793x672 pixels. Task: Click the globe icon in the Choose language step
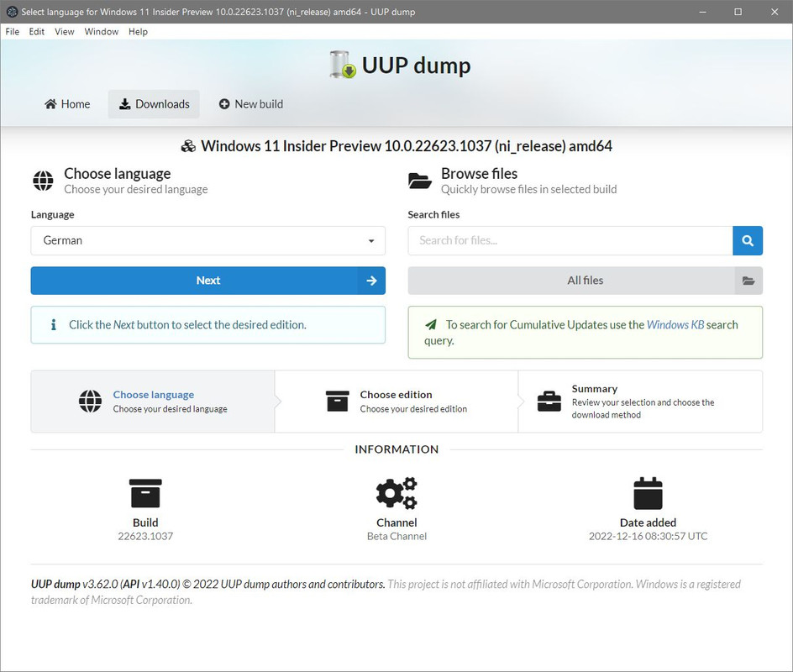click(90, 401)
